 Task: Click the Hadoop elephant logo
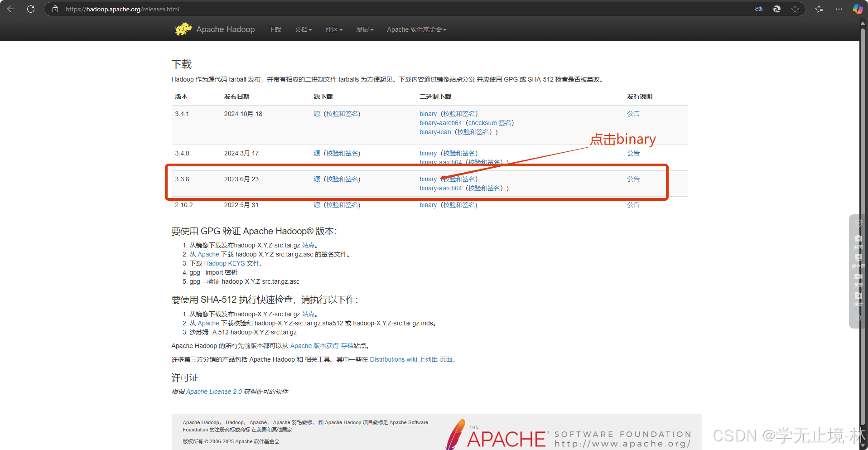[x=183, y=29]
